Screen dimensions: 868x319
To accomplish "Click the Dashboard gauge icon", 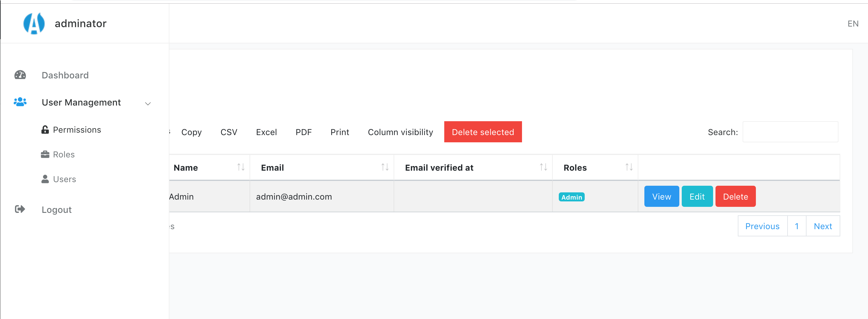I will click(x=20, y=75).
